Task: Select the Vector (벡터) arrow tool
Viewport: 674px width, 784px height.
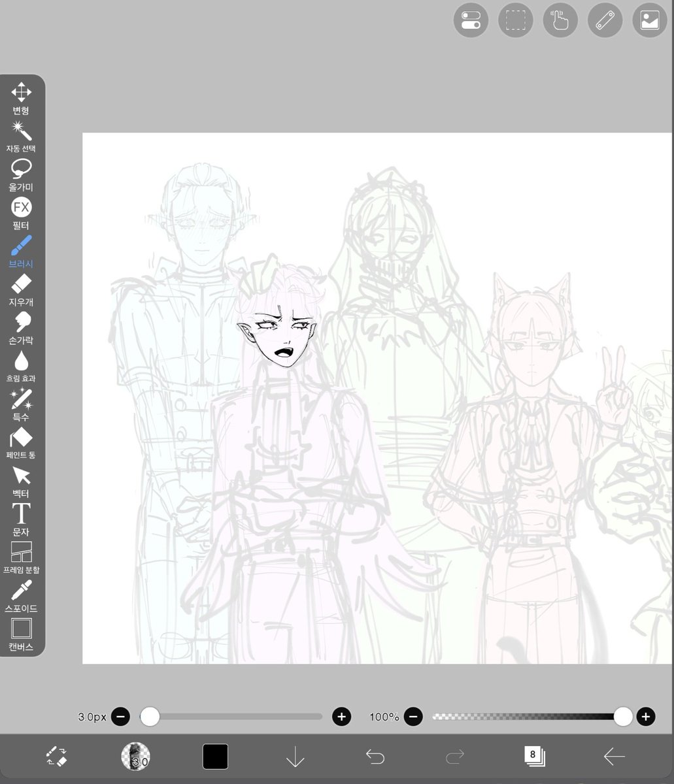Action: 21,482
